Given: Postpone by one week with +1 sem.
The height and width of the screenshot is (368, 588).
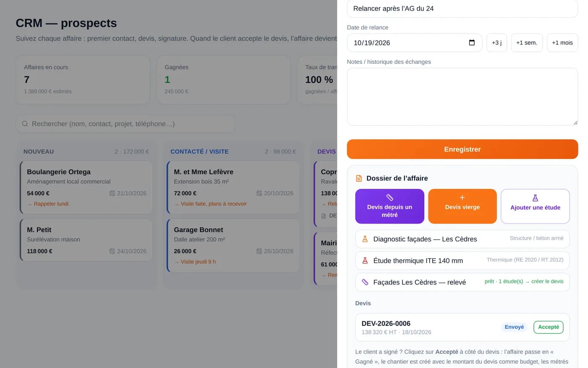Looking at the screenshot, I should click(x=527, y=42).
